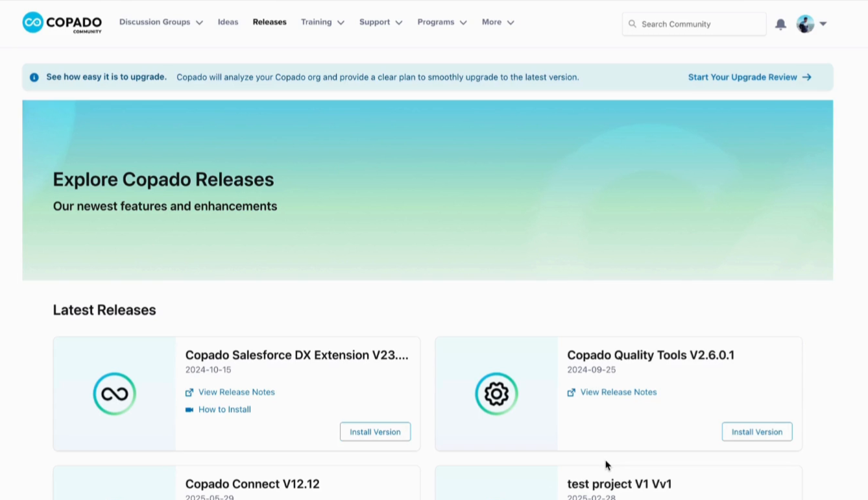Click the Latest Releases heading

pyautogui.click(x=104, y=310)
